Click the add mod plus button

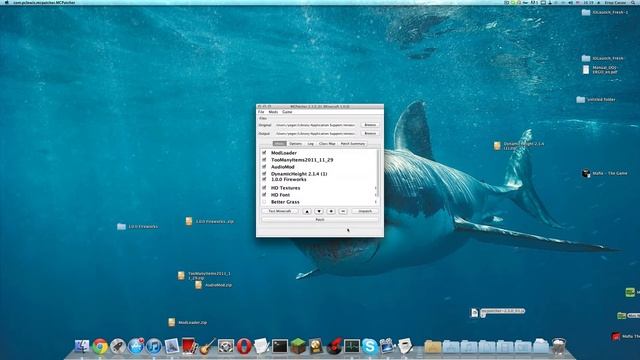pyautogui.click(x=331, y=211)
